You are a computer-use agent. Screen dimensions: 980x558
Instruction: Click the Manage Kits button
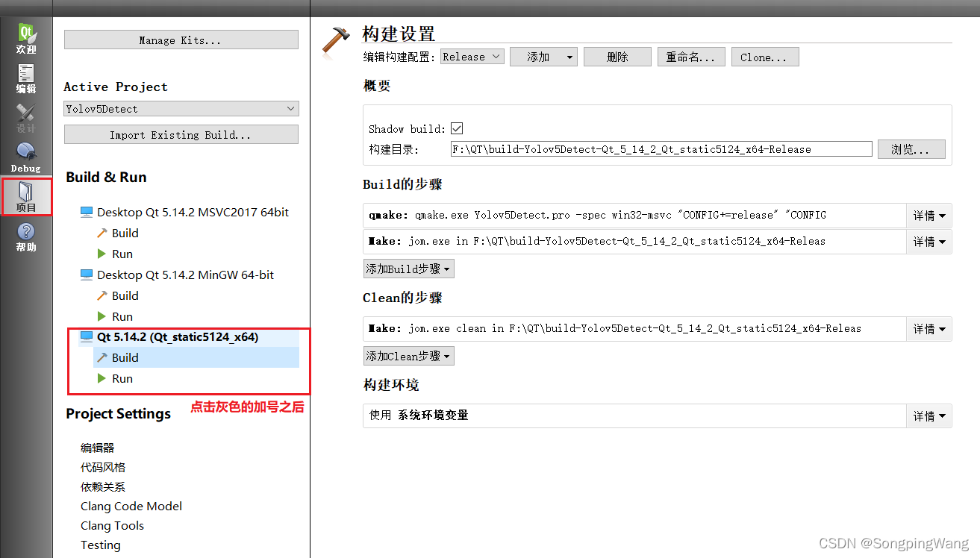pyautogui.click(x=181, y=39)
